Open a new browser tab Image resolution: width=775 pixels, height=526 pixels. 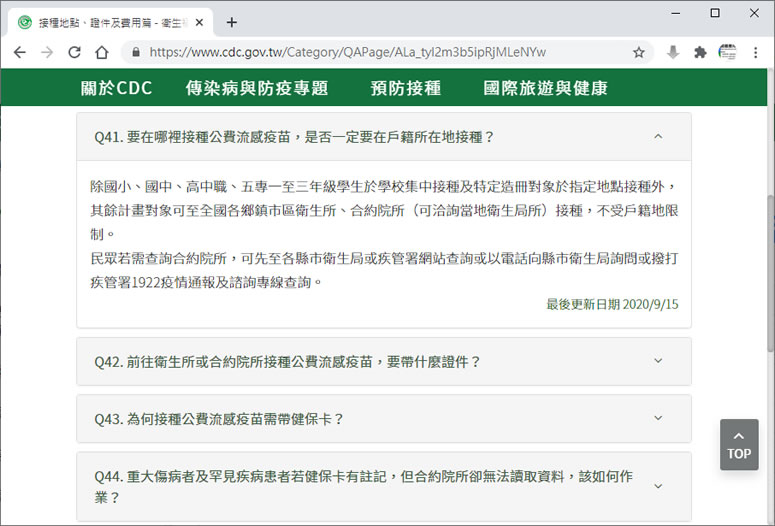tap(231, 22)
